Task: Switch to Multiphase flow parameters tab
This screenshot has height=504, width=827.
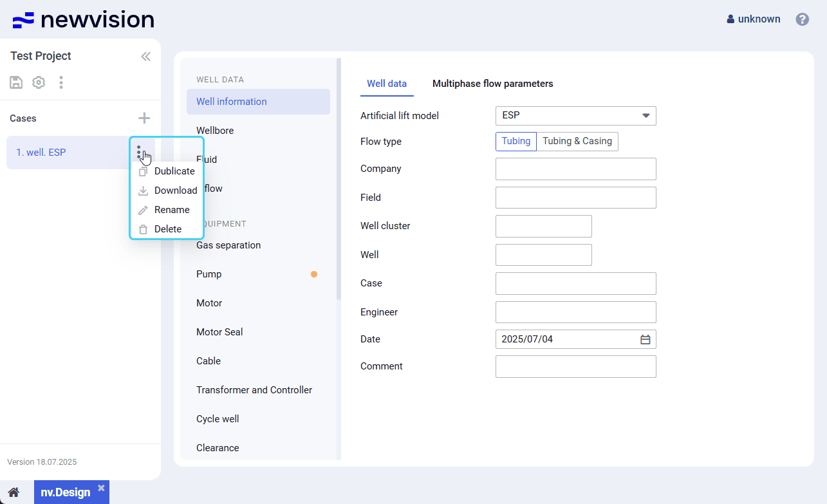Action: [x=492, y=84]
